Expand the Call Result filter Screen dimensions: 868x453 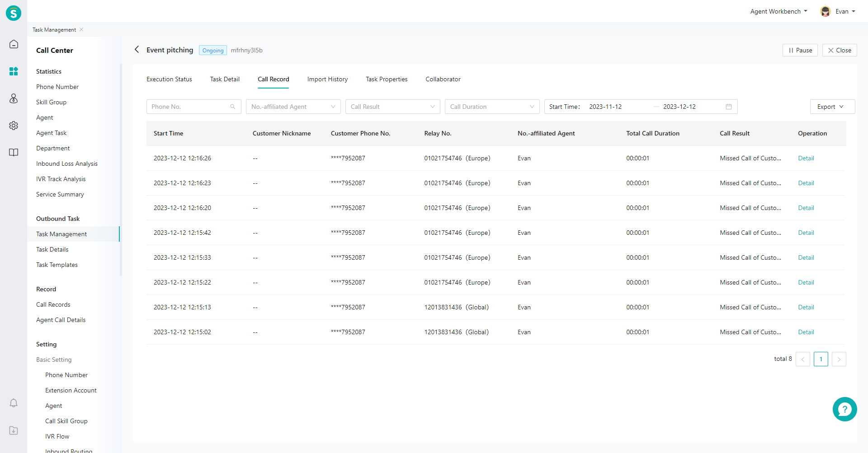[x=393, y=107]
